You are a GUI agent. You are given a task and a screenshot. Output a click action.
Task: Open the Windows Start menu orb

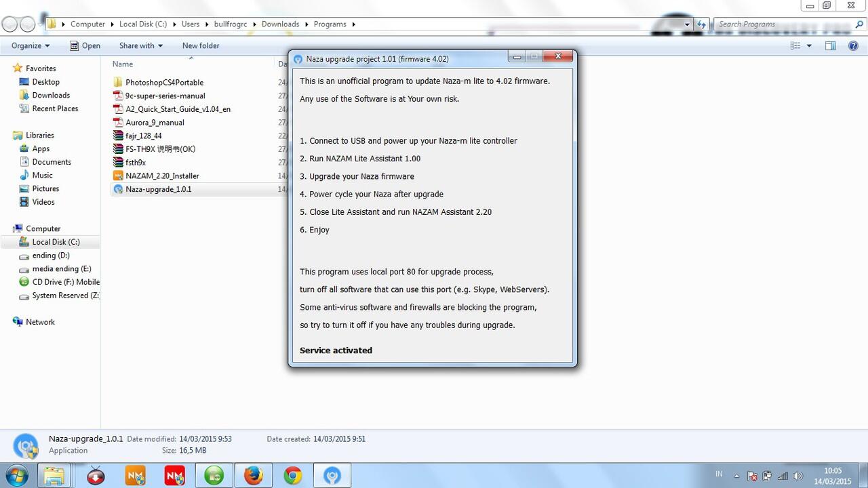pyautogui.click(x=18, y=476)
